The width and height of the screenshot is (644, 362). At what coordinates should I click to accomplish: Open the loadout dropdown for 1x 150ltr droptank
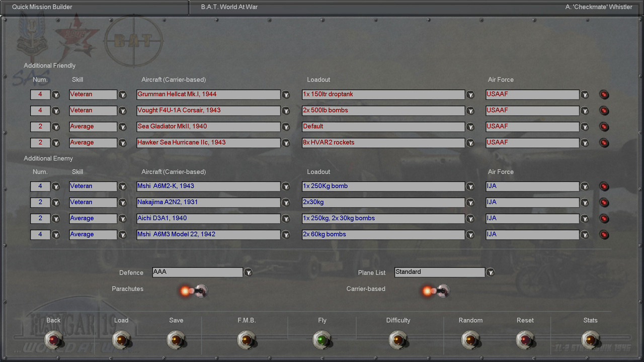(470, 95)
